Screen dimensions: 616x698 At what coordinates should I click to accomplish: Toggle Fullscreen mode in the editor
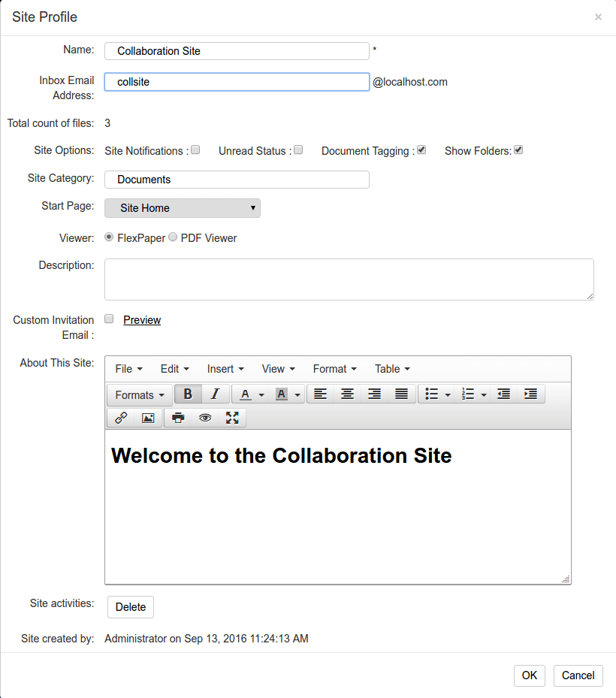(x=232, y=418)
